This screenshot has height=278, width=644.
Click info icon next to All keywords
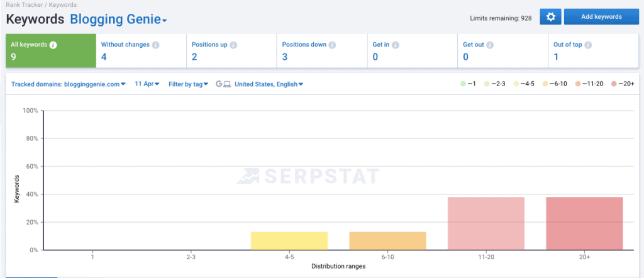[53, 45]
